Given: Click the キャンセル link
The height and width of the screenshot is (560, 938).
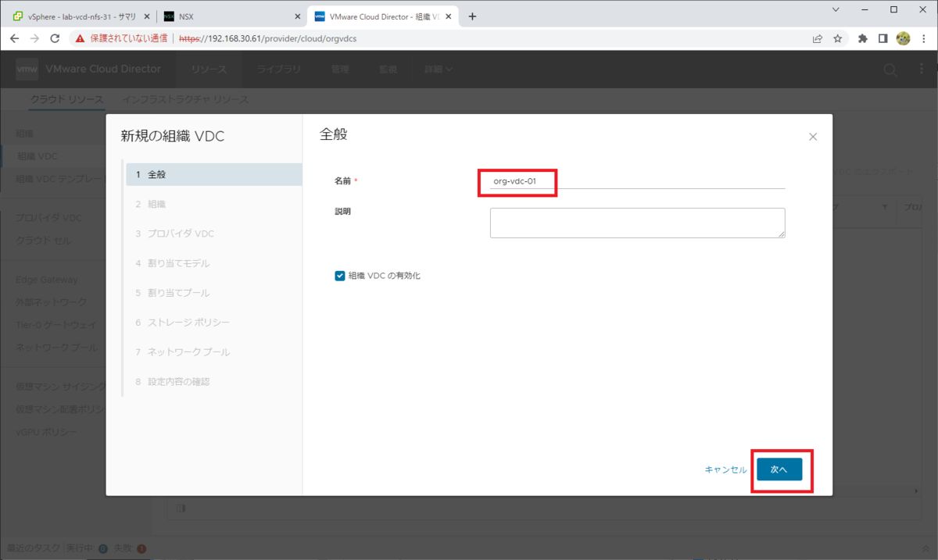Looking at the screenshot, I should click(x=725, y=469).
